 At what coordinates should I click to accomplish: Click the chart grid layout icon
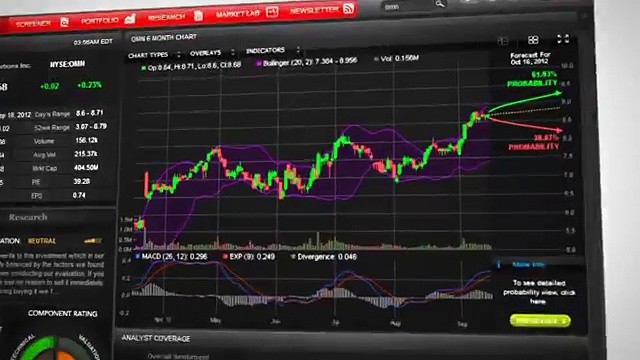533,40
